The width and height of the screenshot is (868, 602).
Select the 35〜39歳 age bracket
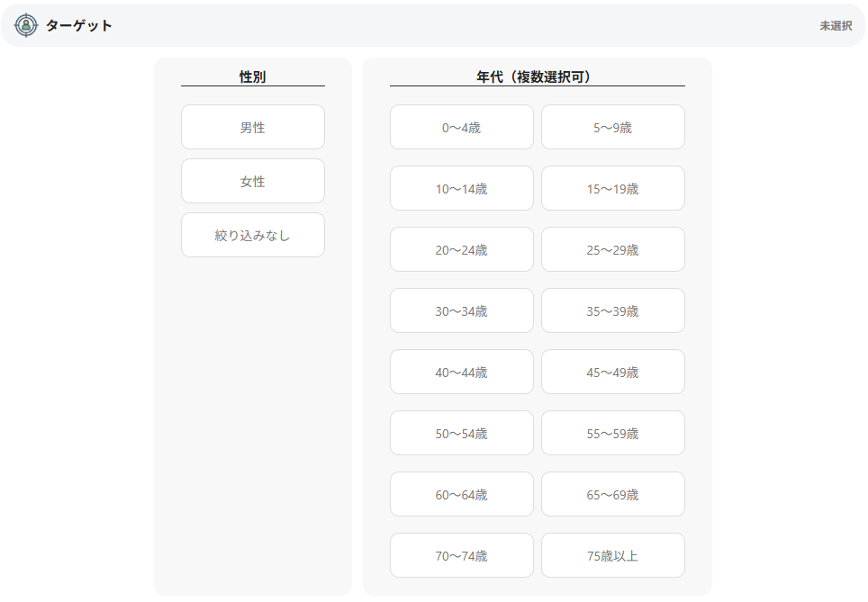(612, 310)
